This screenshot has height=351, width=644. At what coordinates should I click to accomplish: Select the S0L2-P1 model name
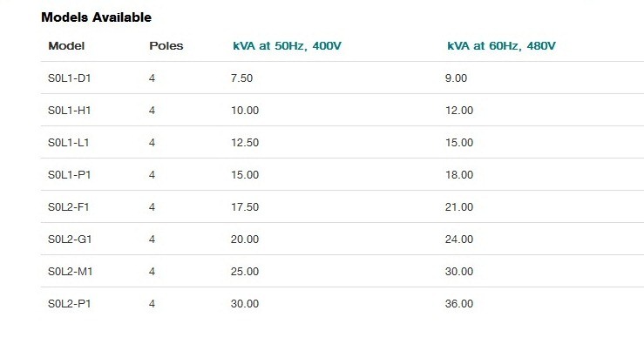(70, 304)
